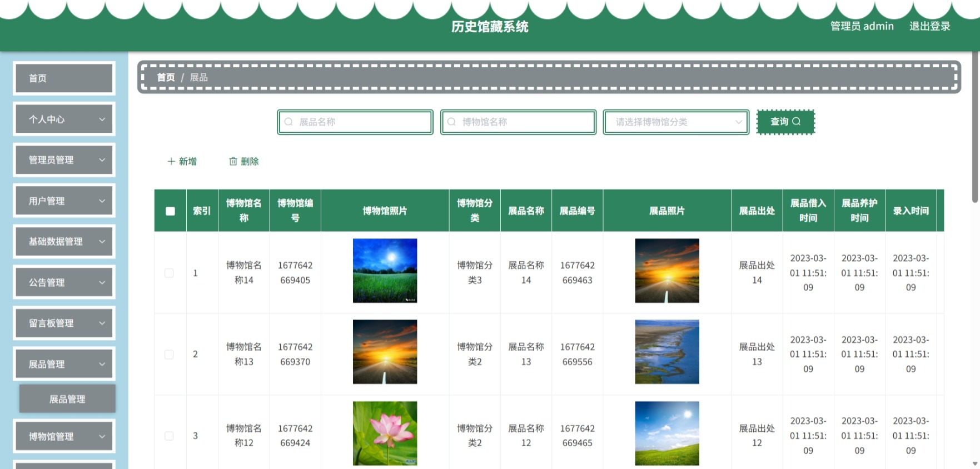Click the 新增 add button
Viewport: 980px width, 469px height.
(182, 161)
